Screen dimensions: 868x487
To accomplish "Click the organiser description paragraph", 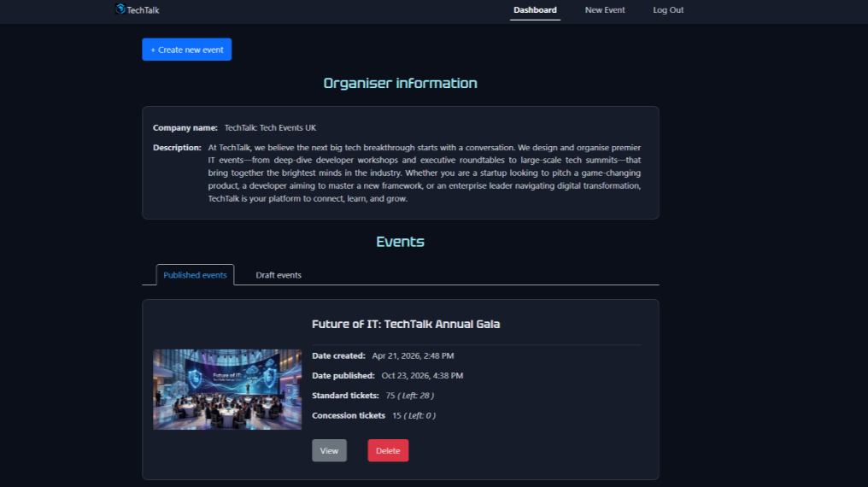I will click(424, 173).
